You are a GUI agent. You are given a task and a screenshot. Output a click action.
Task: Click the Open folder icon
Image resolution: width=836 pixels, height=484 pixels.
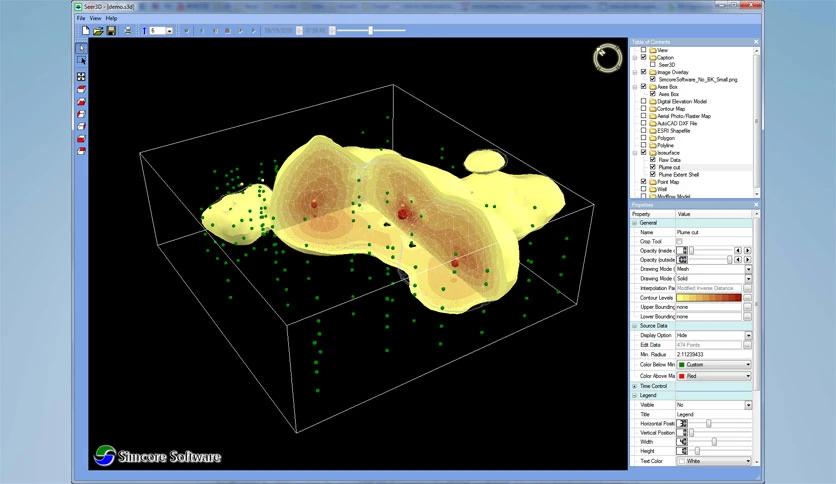pyautogui.click(x=97, y=31)
